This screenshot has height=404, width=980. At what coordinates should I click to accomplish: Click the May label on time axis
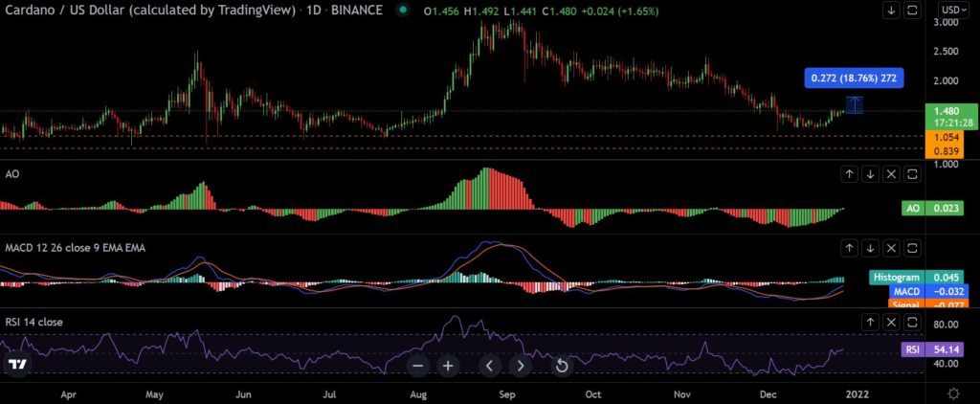tap(154, 394)
